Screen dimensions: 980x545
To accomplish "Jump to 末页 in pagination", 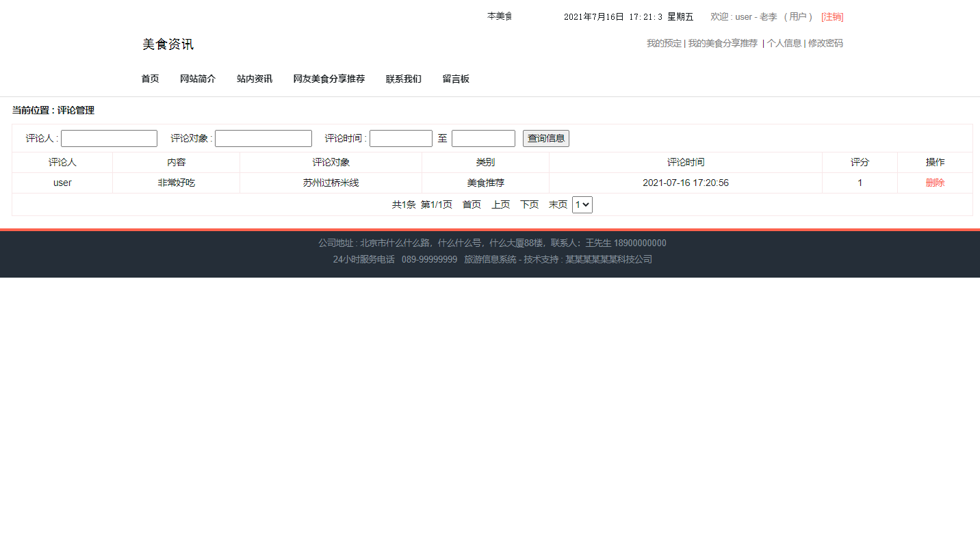I will coord(558,204).
